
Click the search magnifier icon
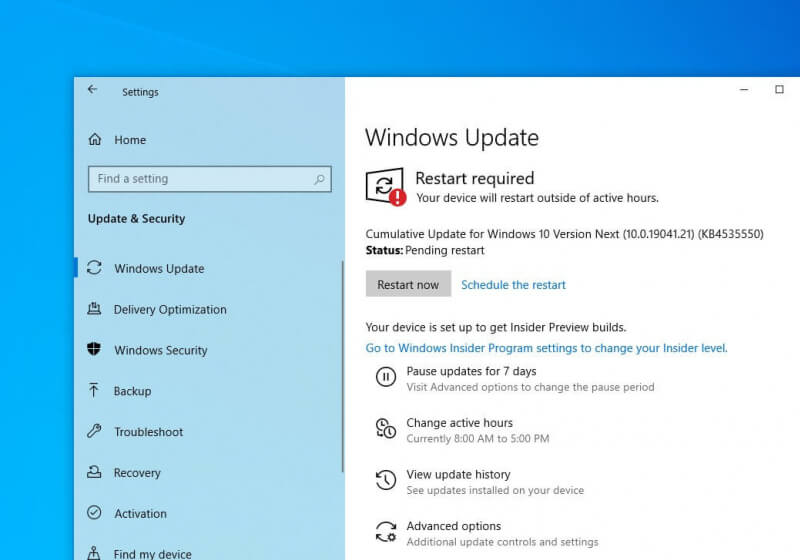[x=320, y=179]
